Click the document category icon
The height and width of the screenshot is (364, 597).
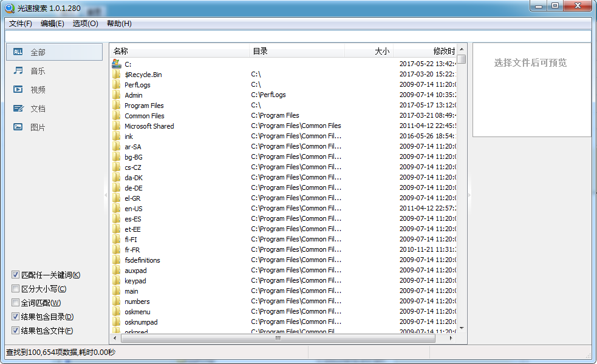[18, 109]
